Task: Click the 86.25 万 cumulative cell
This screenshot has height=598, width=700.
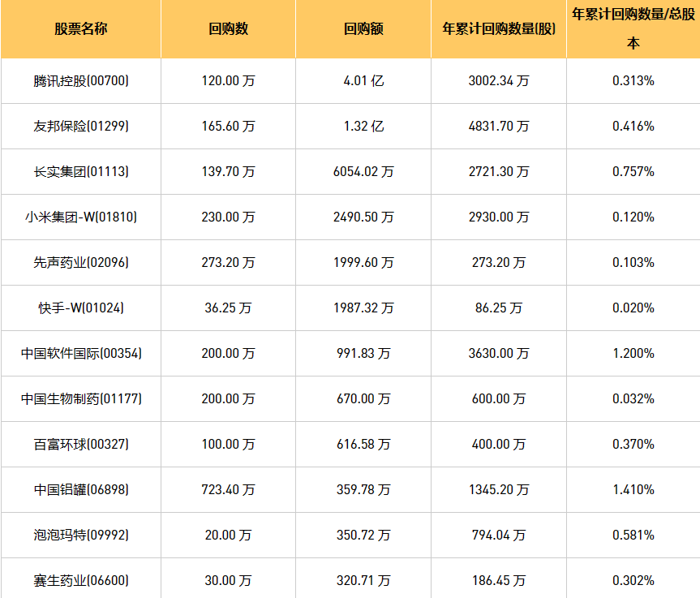Action: click(499, 308)
